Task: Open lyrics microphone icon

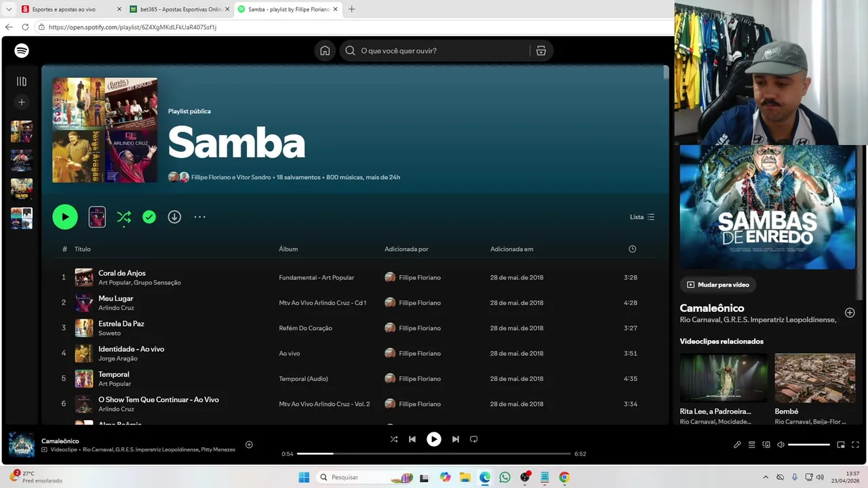Action: pyautogui.click(x=737, y=445)
